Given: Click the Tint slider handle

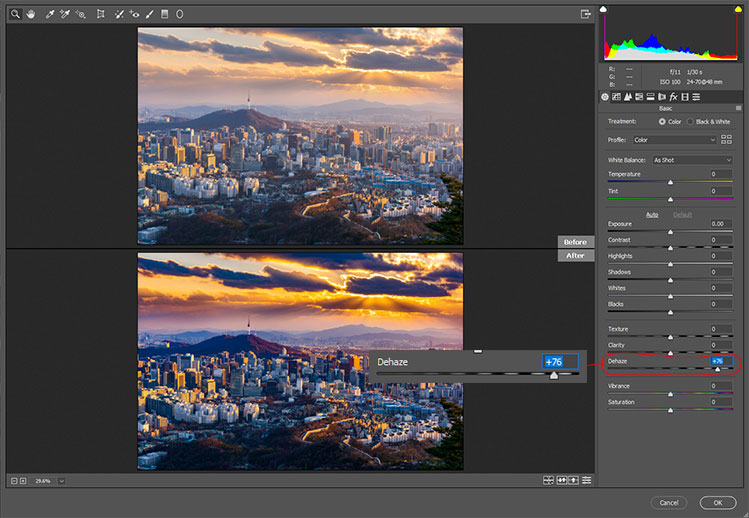Looking at the screenshot, I should pos(670,199).
